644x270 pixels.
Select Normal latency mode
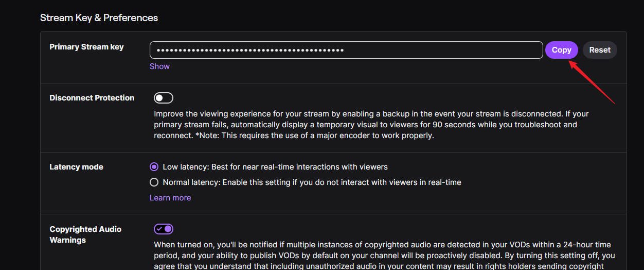pyautogui.click(x=154, y=182)
